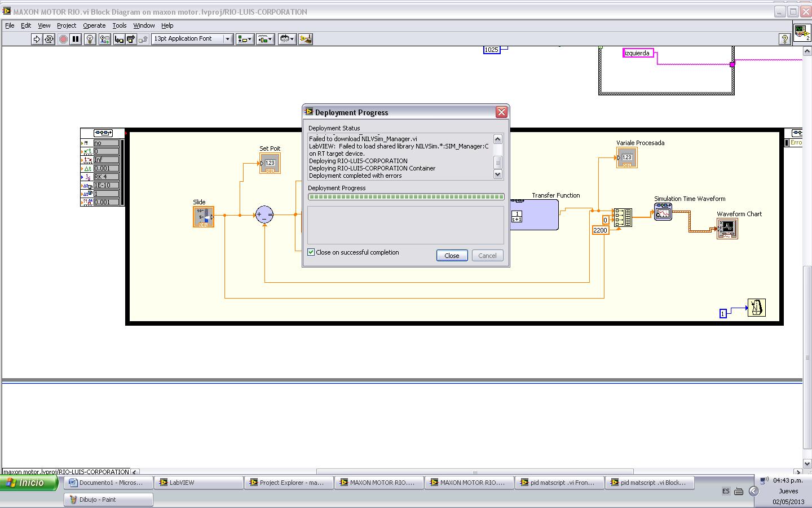Open the Tools menu
Image resolution: width=812 pixels, height=508 pixels.
point(120,25)
